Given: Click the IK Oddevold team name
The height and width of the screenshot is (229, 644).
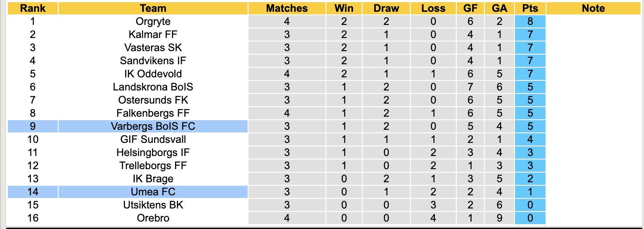Looking at the screenshot, I should tap(153, 74).
